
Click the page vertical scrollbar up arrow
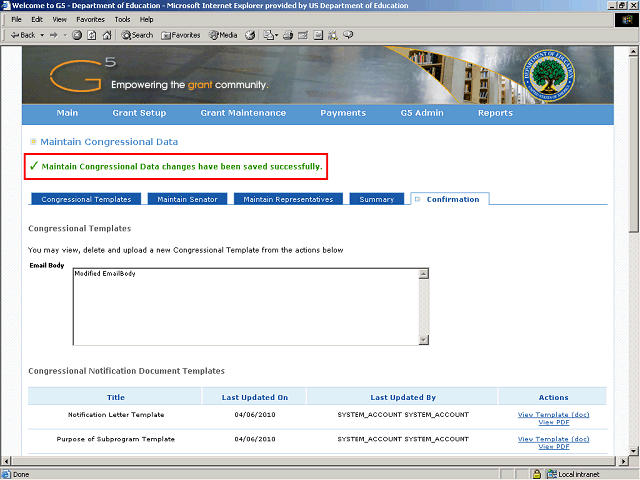click(x=633, y=51)
